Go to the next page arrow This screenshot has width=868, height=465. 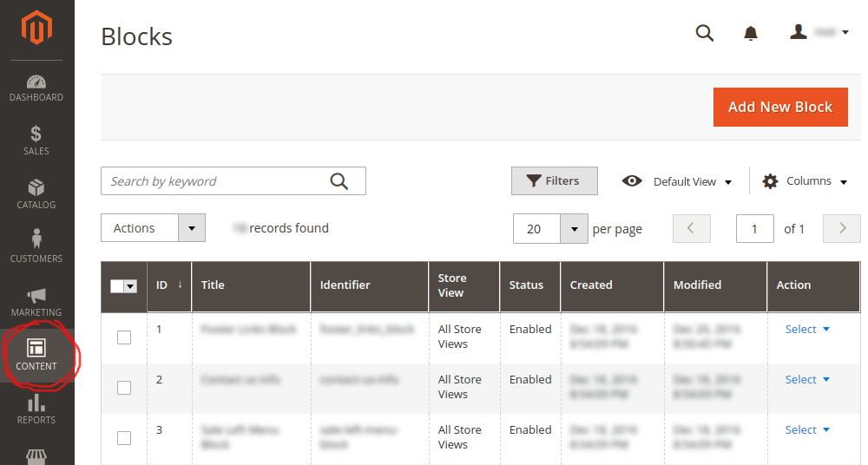pos(841,228)
